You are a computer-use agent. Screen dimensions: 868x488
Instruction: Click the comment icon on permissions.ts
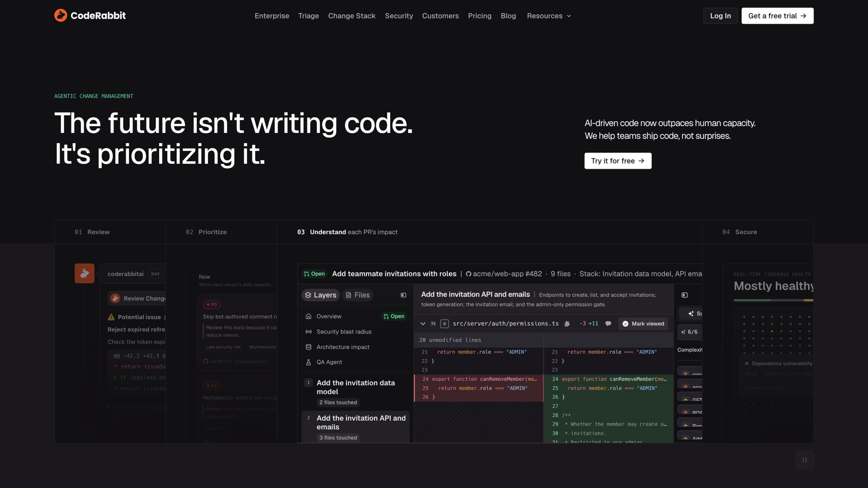point(608,324)
